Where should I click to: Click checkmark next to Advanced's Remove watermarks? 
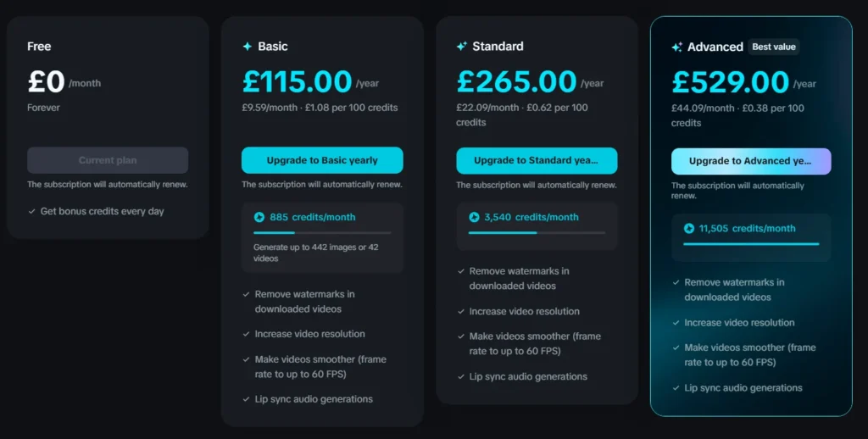pyautogui.click(x=676, y=282)
